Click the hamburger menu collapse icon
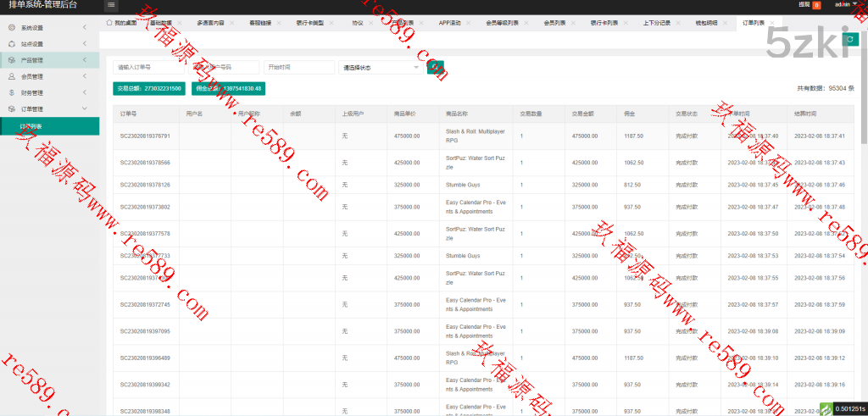The width and height of the screenshot is (868, 416). pos(111,5)
